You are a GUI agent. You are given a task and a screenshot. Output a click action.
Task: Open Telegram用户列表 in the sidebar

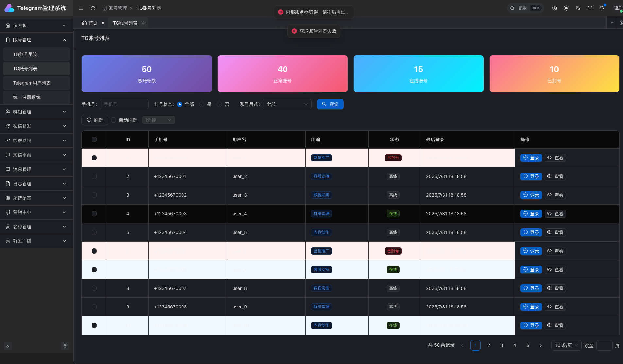click(32, 83)
